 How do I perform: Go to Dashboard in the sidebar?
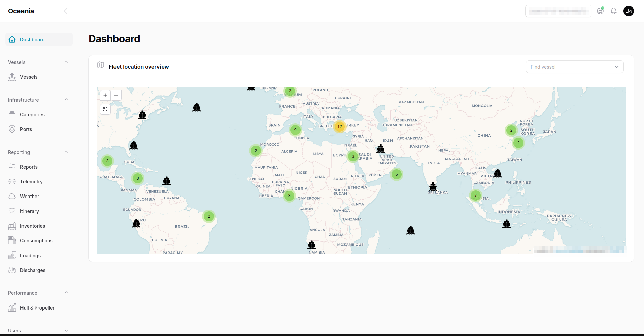pyautogui.click(x=39, y=39)
